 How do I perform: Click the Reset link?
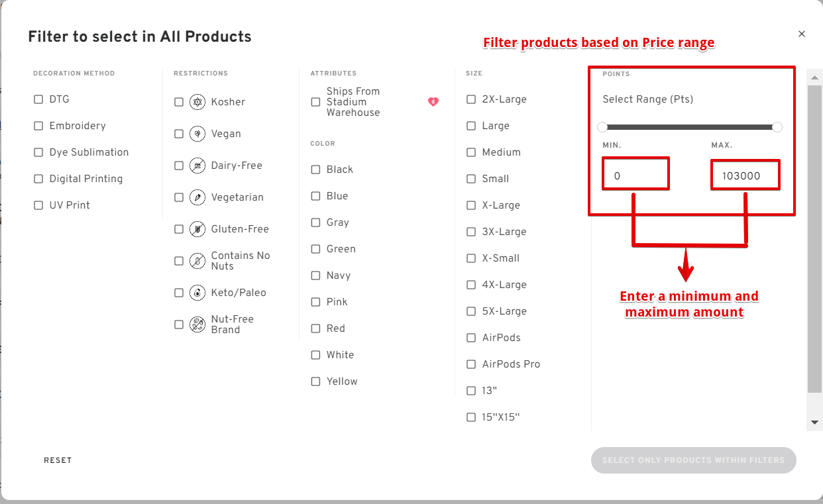[x=58, y=460]
